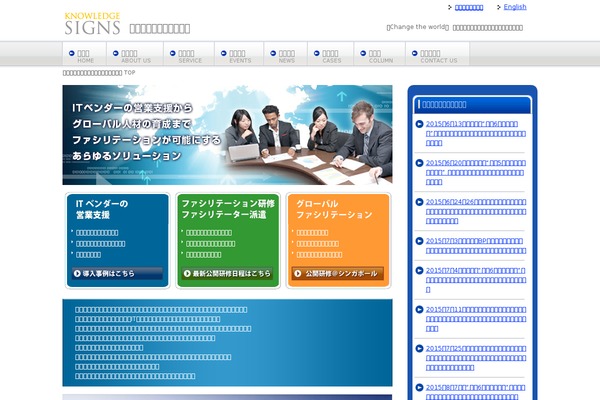Viewport: 600px width, 400px height.
Task: Open the 2015 7/11 event link in sidebar
Action: [476, 319]
